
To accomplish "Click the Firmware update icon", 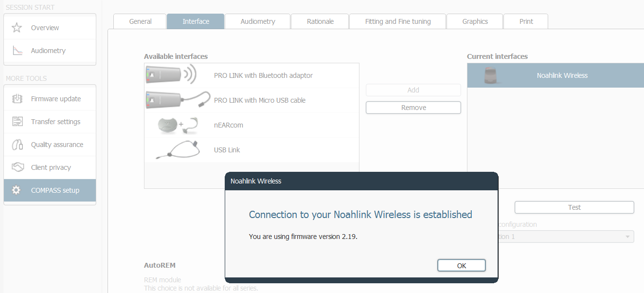I will coord(17,99).
